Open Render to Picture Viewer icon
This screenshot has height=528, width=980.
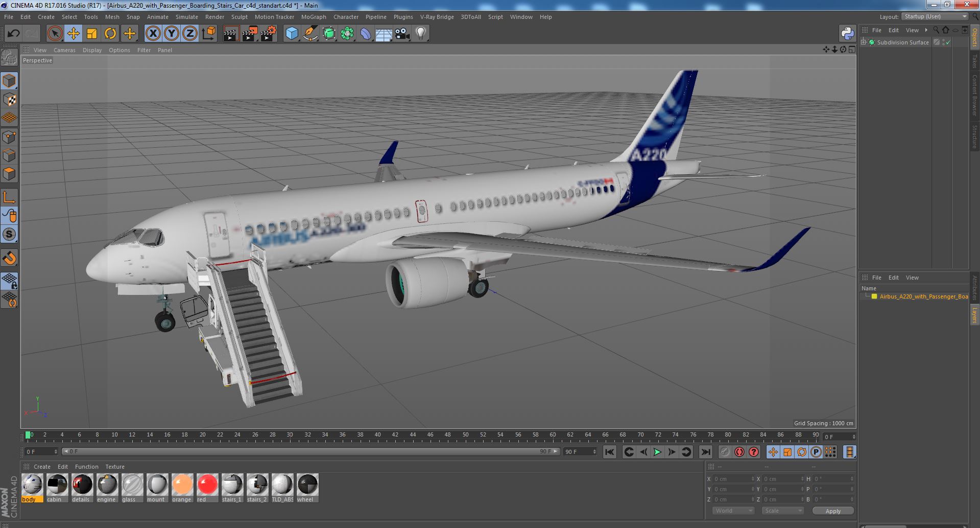point(249,34)
